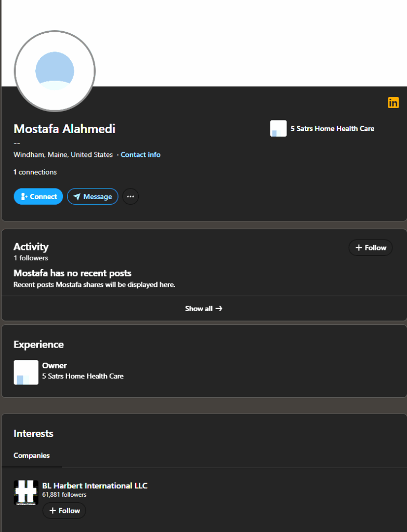This screenshot has width=407, height=532.
Task: Click 5 Satrs Home Health Care header logo
Action: tap(278, 128)
